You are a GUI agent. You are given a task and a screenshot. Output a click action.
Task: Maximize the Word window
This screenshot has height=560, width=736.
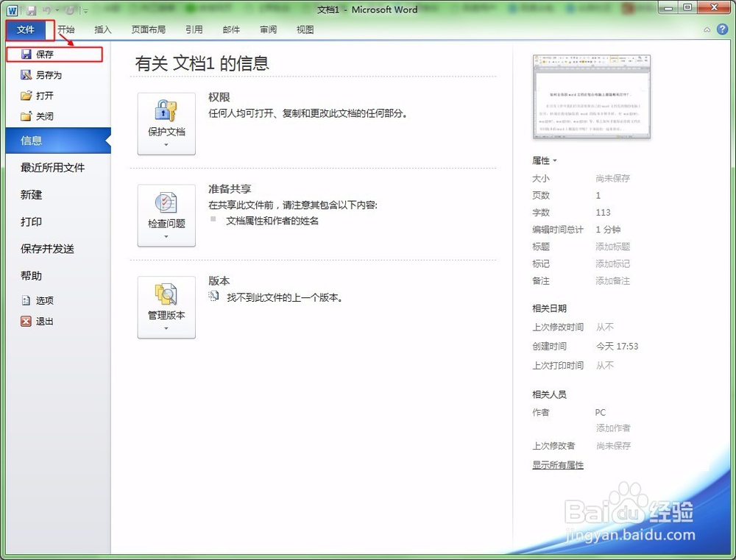point(687,7)
